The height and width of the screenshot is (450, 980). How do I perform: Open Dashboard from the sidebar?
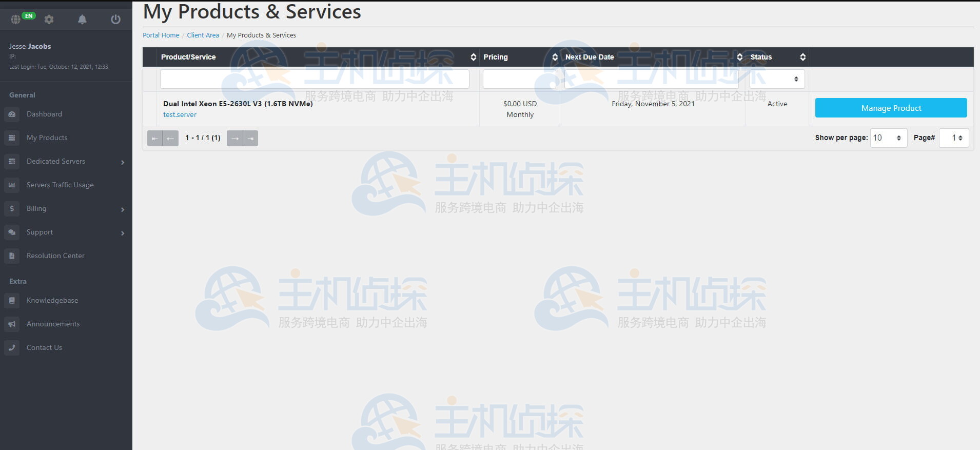[x=44, y=114]
